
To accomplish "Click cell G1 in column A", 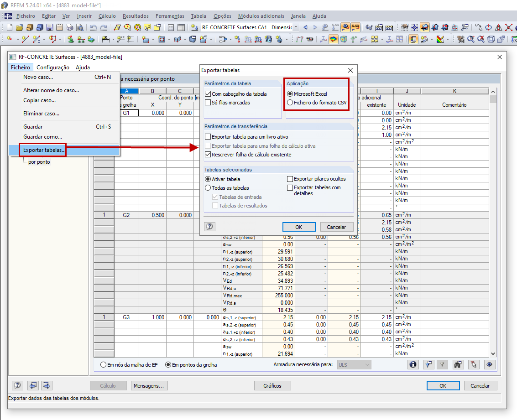I will (126, 113).
